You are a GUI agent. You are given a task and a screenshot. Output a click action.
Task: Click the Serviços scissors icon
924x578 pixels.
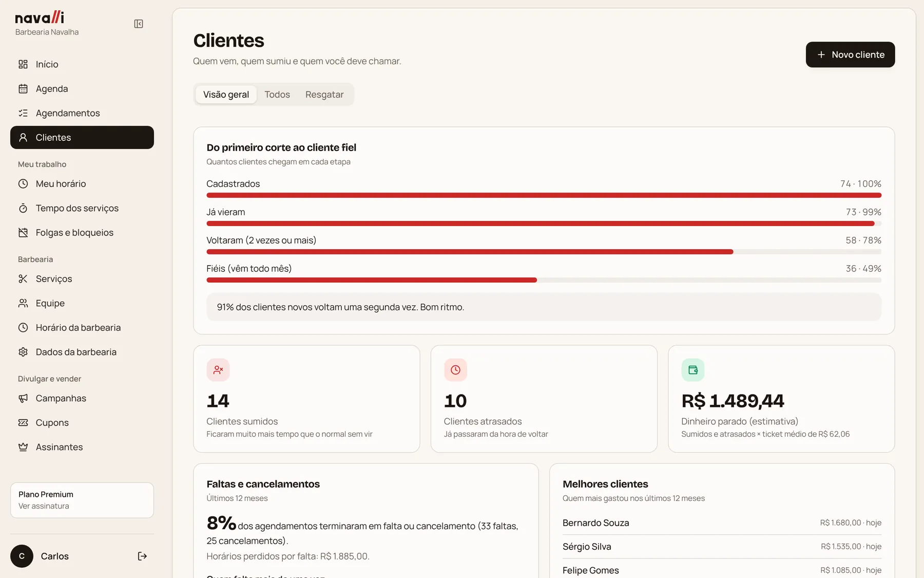(23, 279)
